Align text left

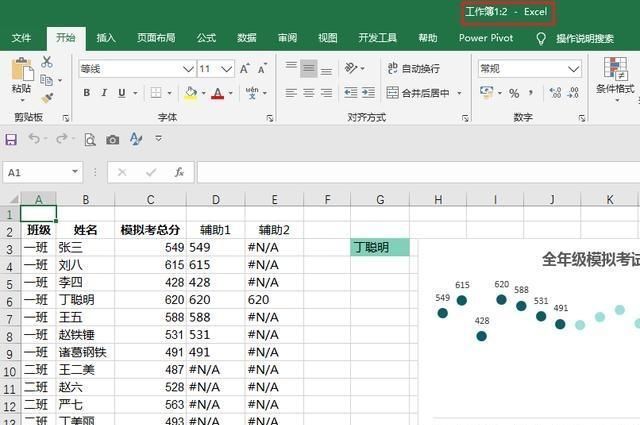point(291,93)
